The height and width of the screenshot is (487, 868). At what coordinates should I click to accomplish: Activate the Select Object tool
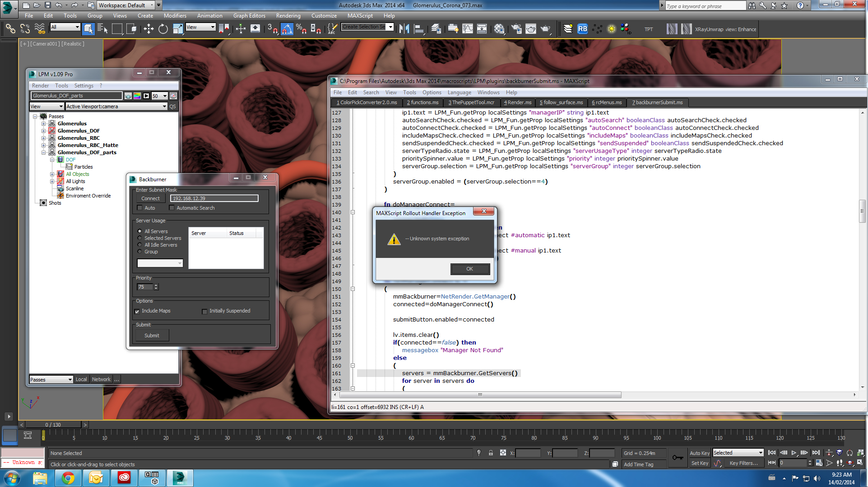coord(88,29)
